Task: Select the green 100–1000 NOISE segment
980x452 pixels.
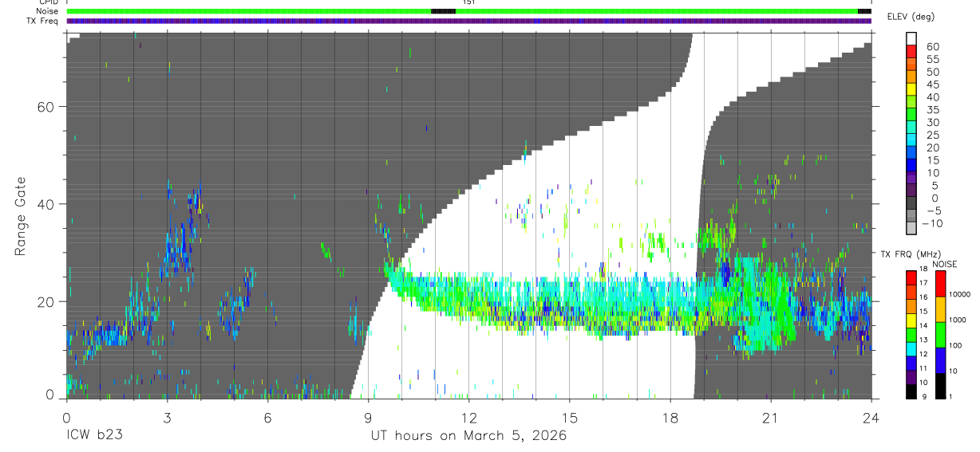Action: pos(942,334)
